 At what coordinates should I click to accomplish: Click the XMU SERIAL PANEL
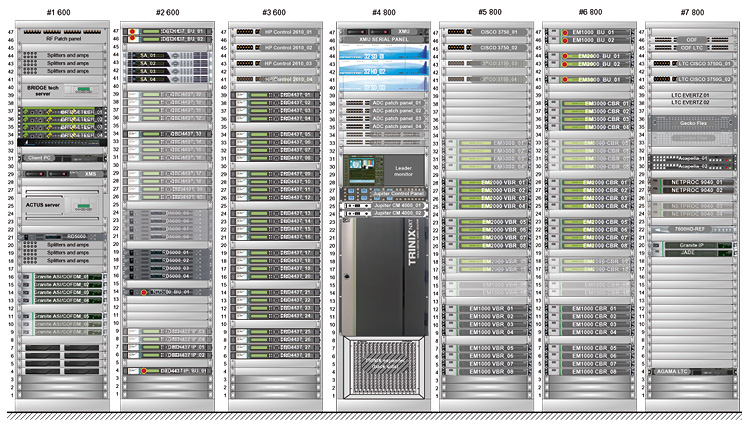click(x=384, y=39)
